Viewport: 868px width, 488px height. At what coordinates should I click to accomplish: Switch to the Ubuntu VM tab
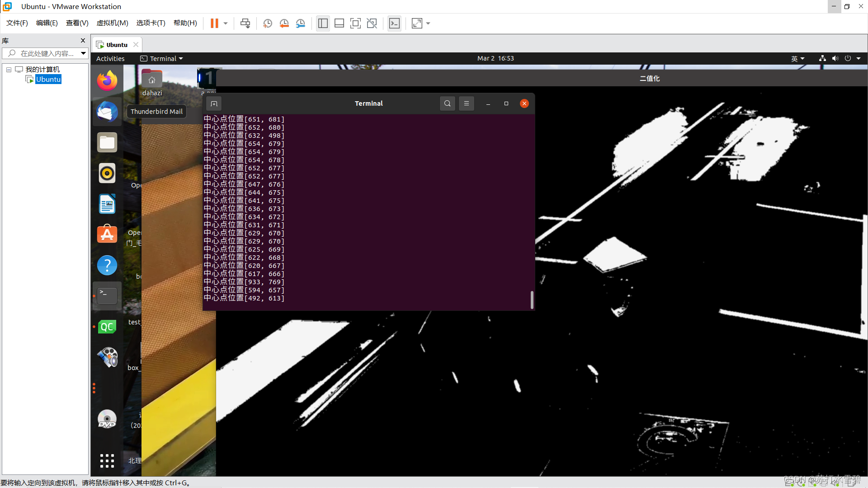coord(117,45)
